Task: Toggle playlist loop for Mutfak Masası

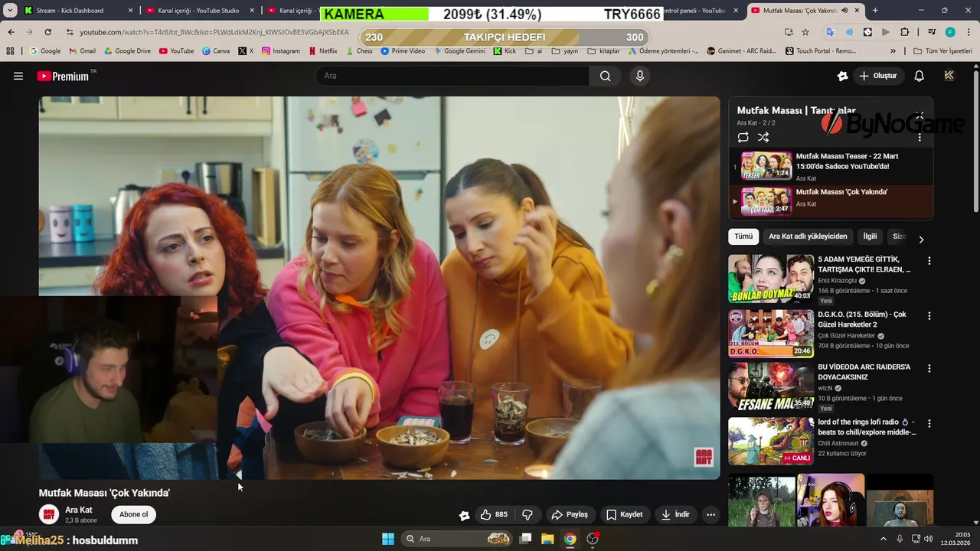Action: (x=743, y=138)
